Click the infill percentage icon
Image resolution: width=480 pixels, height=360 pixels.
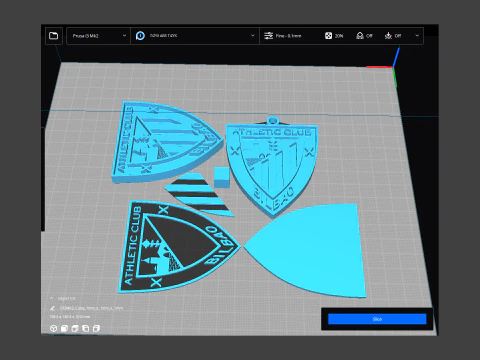(x=328, y=36)
